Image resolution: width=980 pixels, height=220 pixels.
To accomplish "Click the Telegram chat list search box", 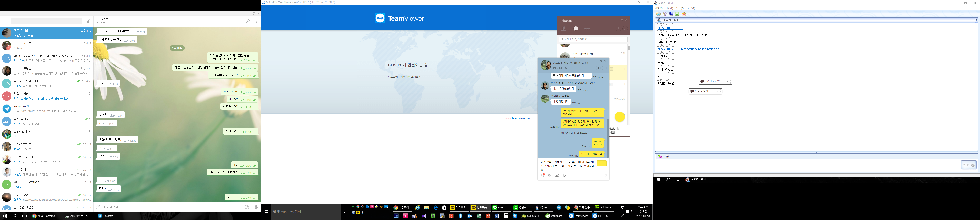I will click(46, 21).
